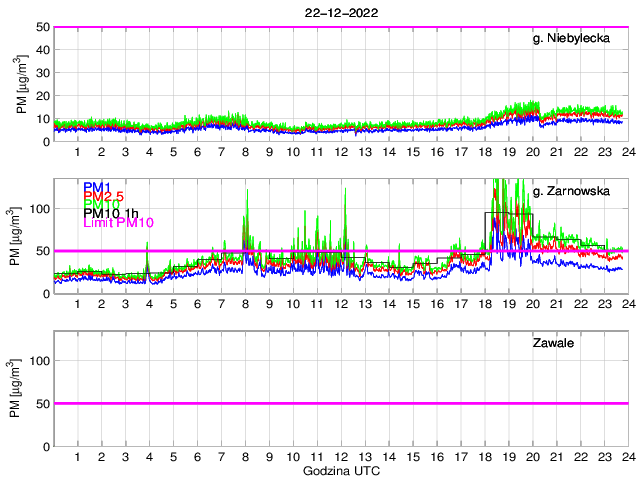Click the 0 y-axis tick in Zarnowska panel

coord(45,293)
